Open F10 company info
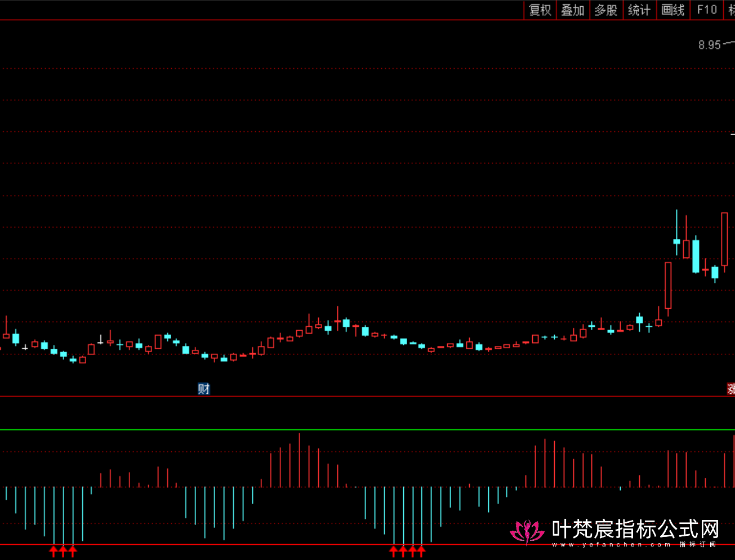Viewport: 735px width, 560px height. pos(707,10)
